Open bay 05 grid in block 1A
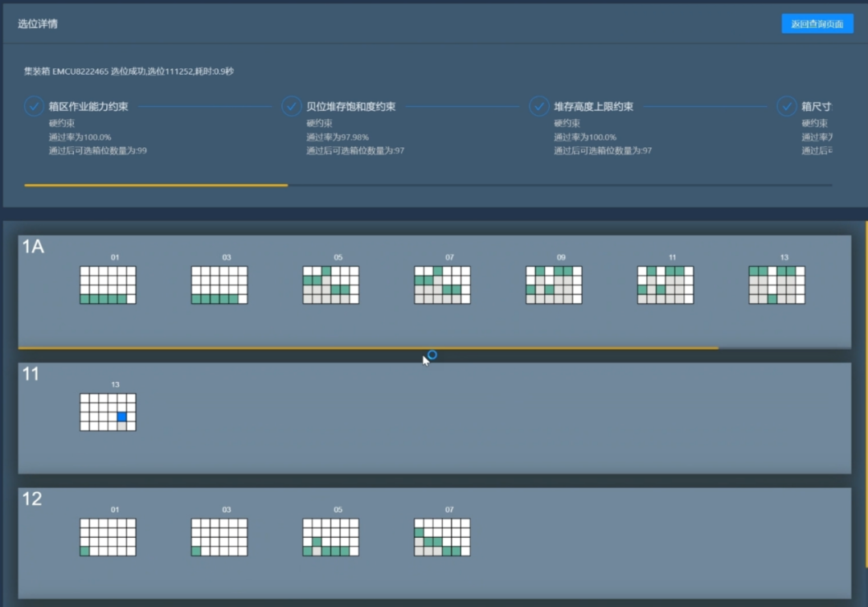The image size is (868, 607). click(x=331, y=285)
